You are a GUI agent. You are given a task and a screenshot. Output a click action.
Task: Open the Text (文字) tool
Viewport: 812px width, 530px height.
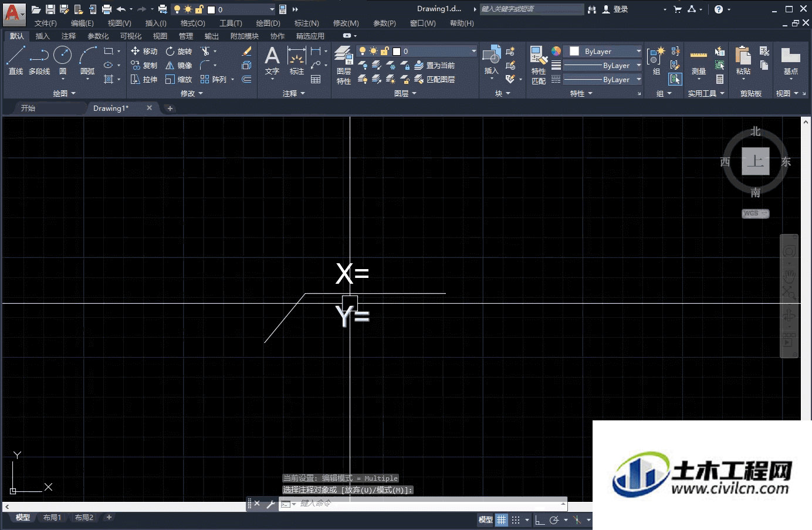(272, 60)
